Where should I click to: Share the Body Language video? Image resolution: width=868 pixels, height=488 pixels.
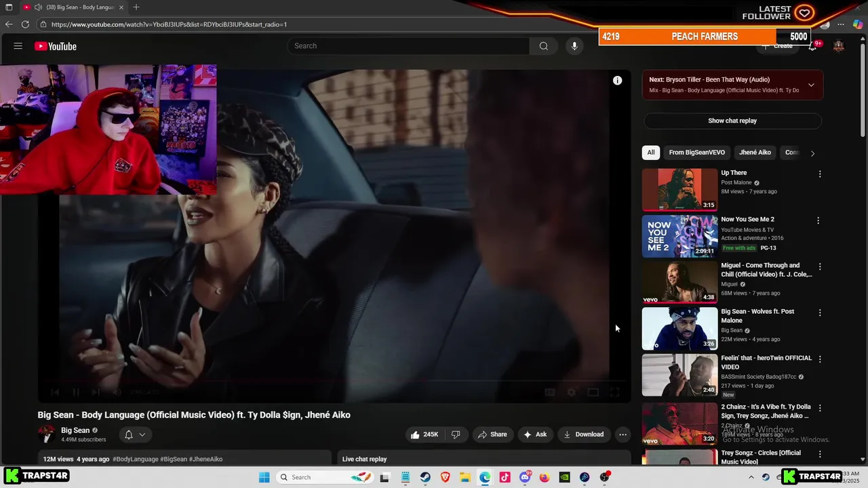point(492,434)
